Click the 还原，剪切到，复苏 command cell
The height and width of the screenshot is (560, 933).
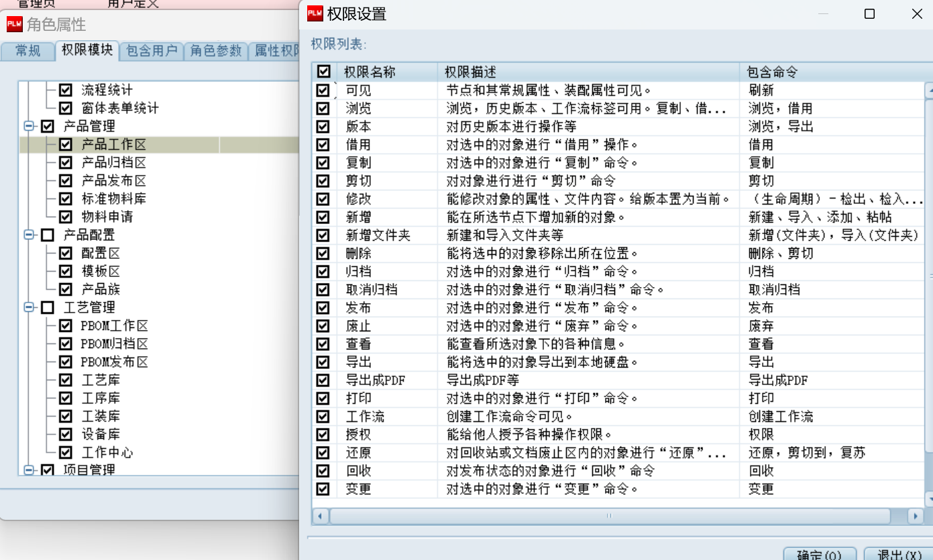point(807,453)
